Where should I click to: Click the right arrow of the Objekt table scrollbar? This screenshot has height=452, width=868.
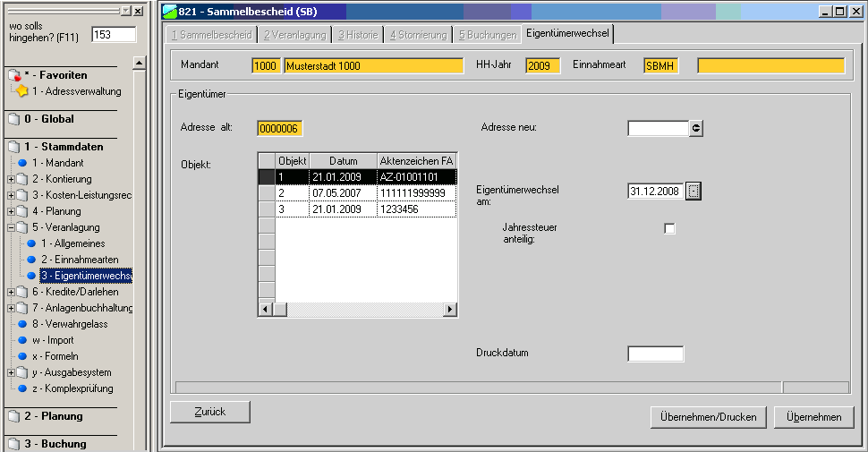click(451, 309)
